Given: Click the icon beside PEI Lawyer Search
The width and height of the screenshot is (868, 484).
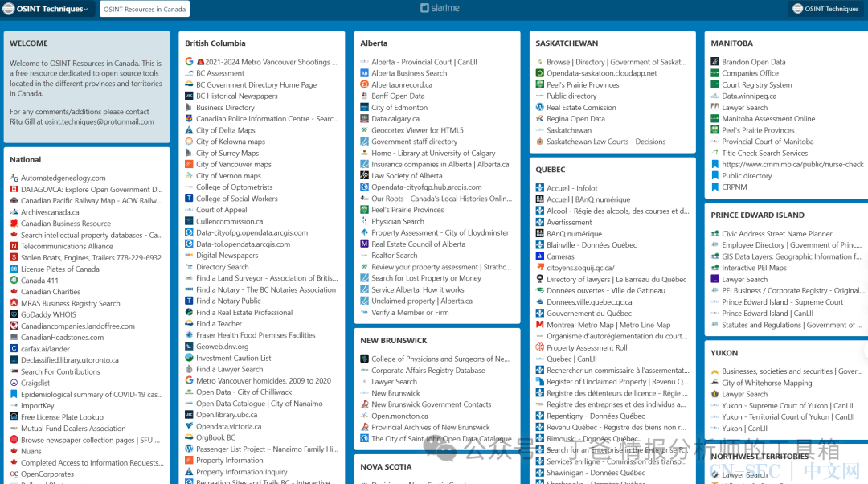Looking at the screenshot, I should click(714, 279).
